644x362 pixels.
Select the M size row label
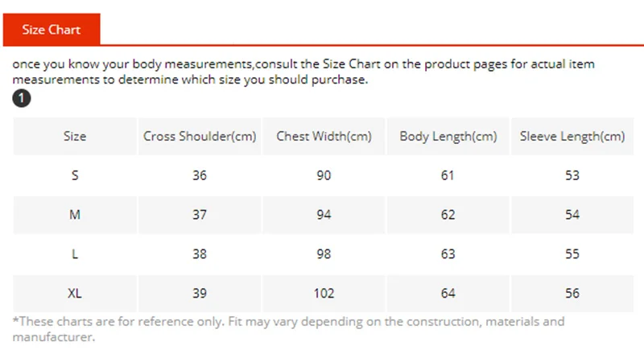(x=75, y=215)
